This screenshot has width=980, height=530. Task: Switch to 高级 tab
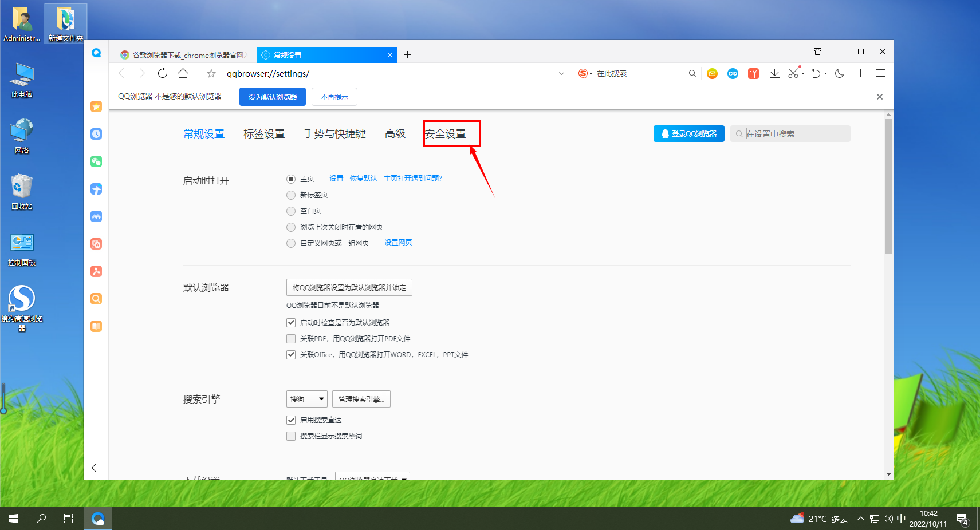coord(395,134)
